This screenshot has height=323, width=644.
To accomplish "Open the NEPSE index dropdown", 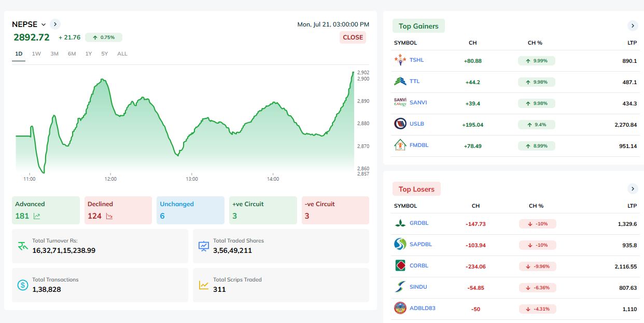I will (44, 24).
